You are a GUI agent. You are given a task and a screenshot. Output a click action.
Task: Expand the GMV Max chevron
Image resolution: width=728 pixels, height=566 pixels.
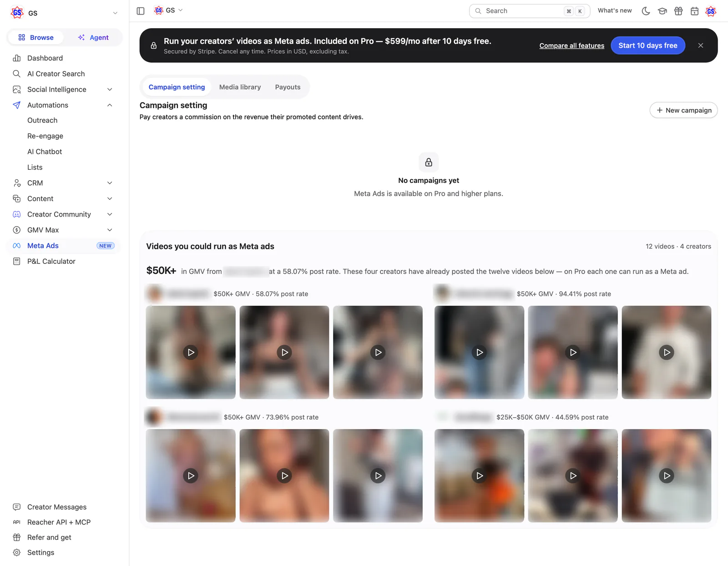(110, 230)
